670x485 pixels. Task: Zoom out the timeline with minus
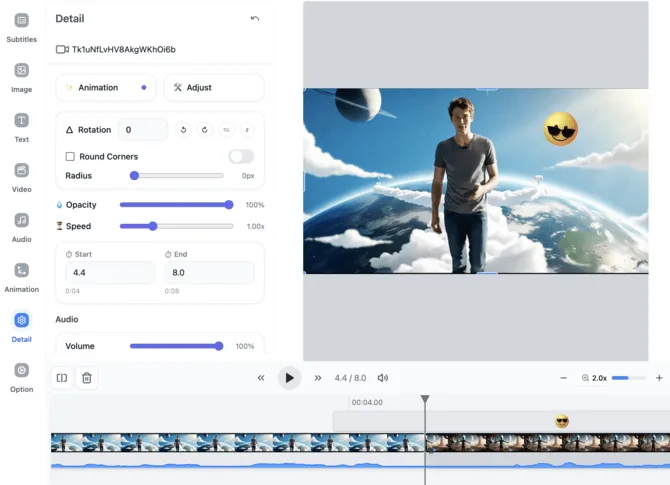563,378
